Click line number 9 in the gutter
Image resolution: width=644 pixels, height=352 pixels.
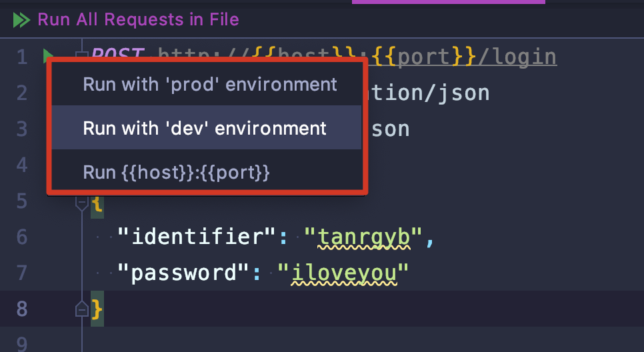click(x=22, y=344)
